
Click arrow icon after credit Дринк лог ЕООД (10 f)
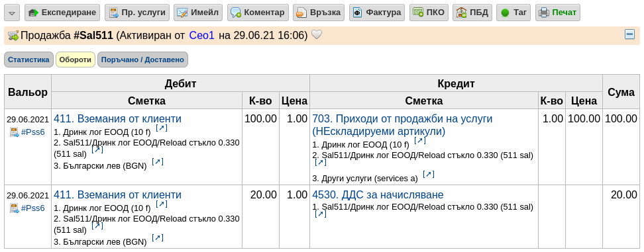pos(420,140)
